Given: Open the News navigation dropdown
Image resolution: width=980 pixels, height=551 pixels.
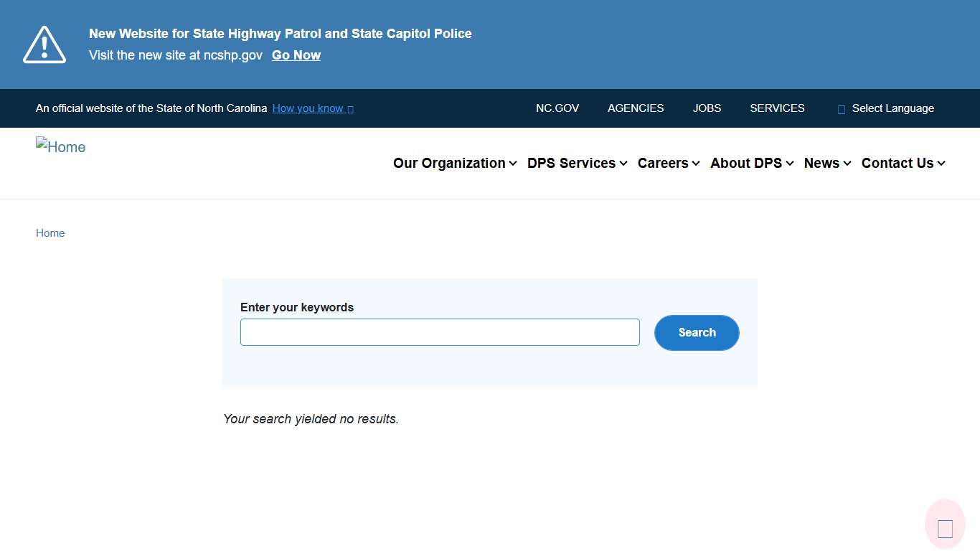Looking at the screenshot, I should pyautogui.click(x=826, y=163).
